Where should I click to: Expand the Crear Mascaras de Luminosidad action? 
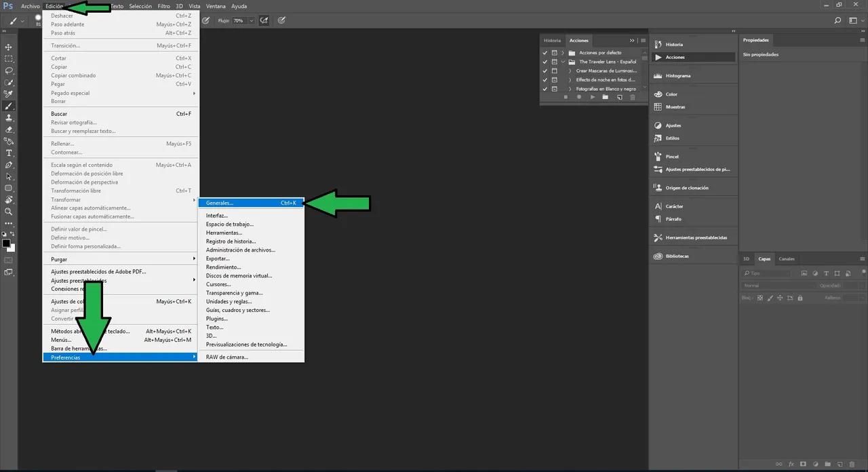point(570,71)
